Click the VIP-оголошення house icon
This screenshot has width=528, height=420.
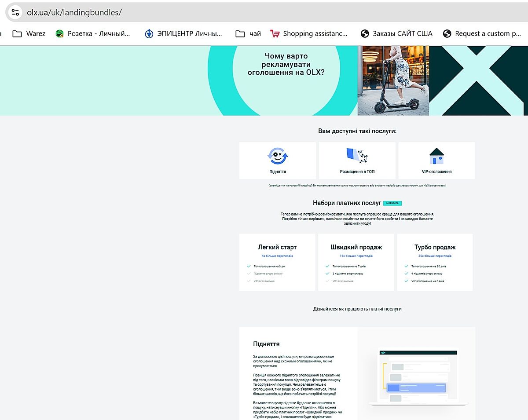click(436, 156)
